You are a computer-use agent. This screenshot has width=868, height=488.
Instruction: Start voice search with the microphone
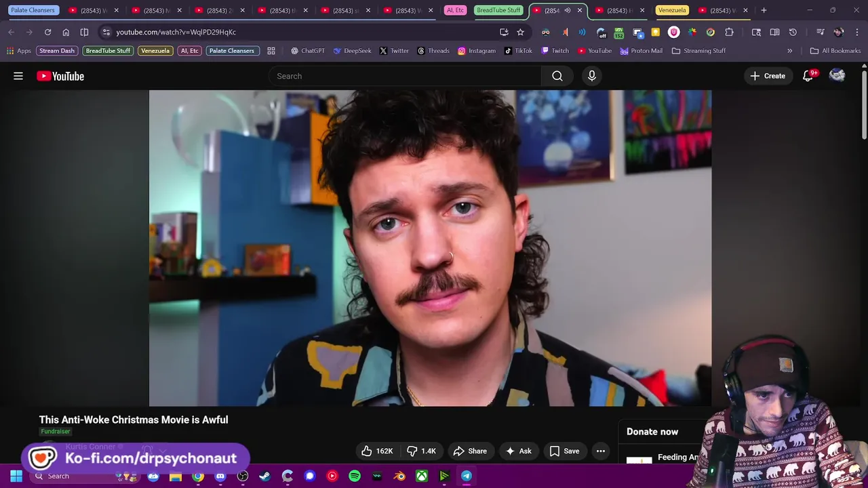[x=592, y=76]
